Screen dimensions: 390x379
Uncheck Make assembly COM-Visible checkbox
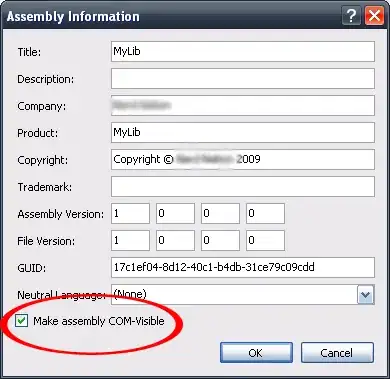22,321
